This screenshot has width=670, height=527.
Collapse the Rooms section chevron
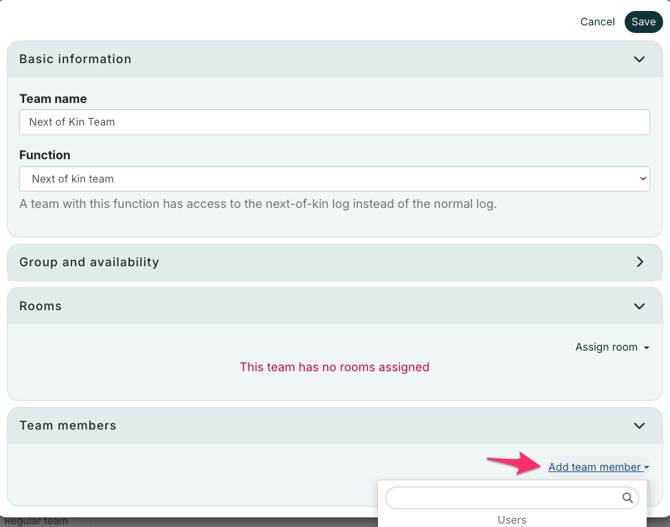coord(639,306)
